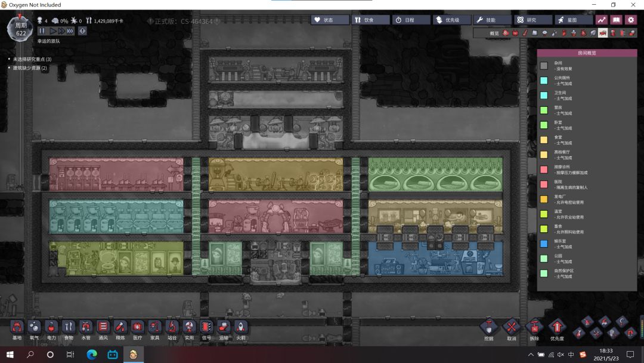Open the 优先级 (Priorities) tab
Viewport: 644px width, 363px height.
(452, 20)
